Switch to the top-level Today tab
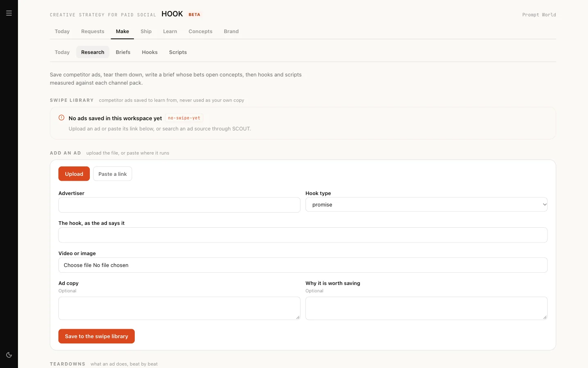This screenshot has width=588, height=368. coord(62,31)
